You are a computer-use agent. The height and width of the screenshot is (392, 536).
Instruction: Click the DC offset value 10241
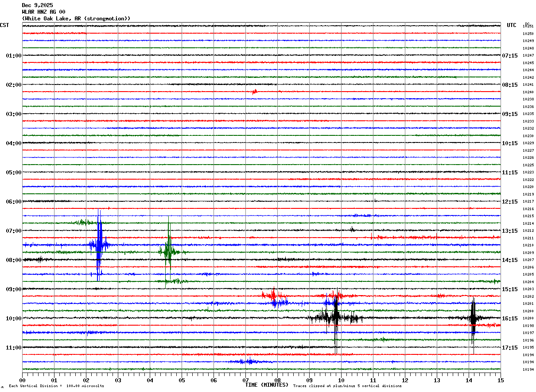tap(528, 85)
